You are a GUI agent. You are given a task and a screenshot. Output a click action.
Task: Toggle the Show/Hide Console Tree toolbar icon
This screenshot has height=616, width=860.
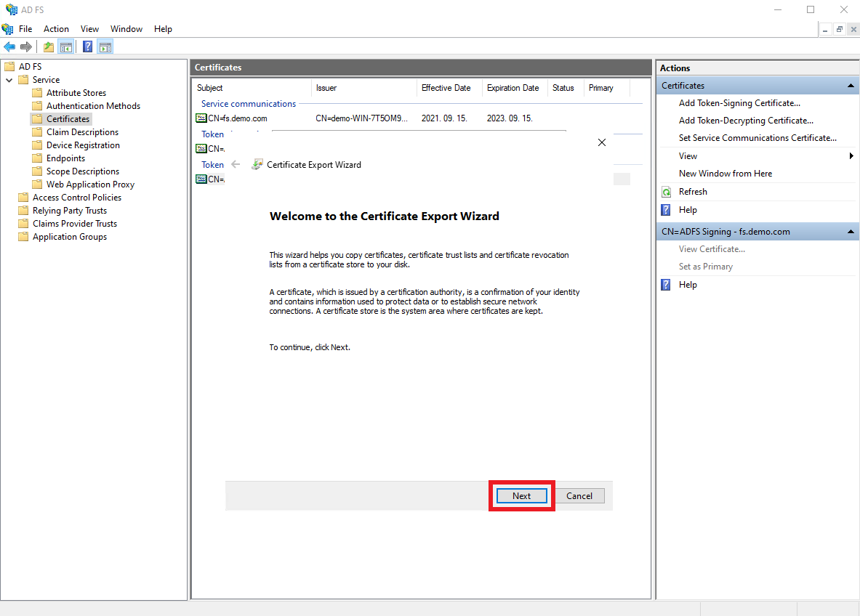tap(66, 46)
